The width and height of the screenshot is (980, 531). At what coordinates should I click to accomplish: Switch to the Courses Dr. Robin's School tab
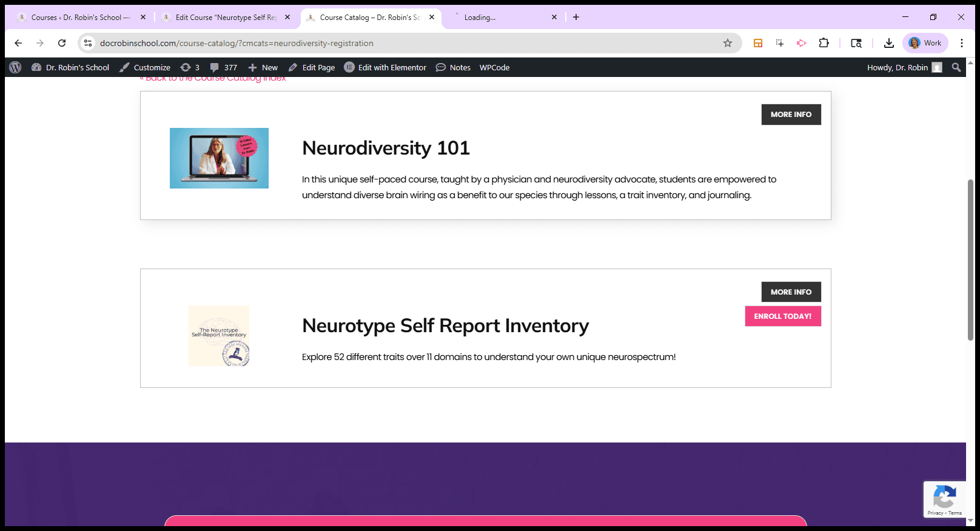pos(80,17)
